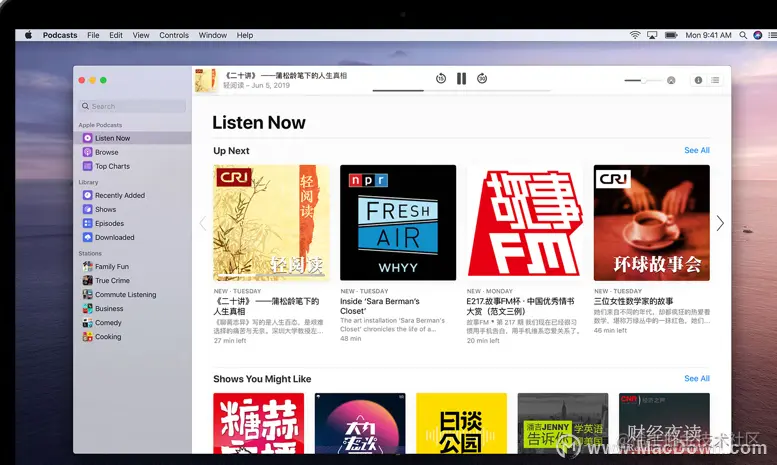Open Spotlight search in menu bar
Image resolution: width=777 pixels, height=465 pixels.
[743, 35]
